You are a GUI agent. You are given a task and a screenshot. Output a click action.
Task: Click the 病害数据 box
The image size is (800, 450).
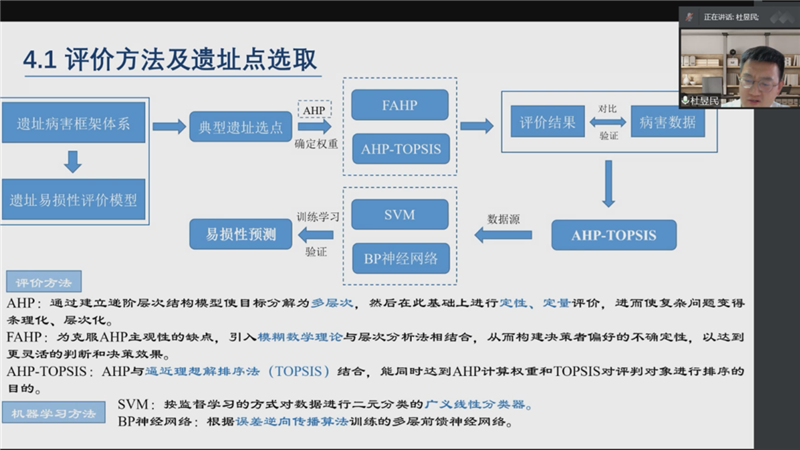pos(668,122)
